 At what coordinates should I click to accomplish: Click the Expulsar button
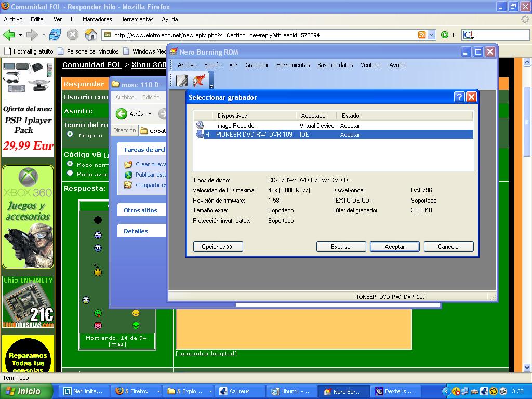pyautogui.click(x=341, y=247)
